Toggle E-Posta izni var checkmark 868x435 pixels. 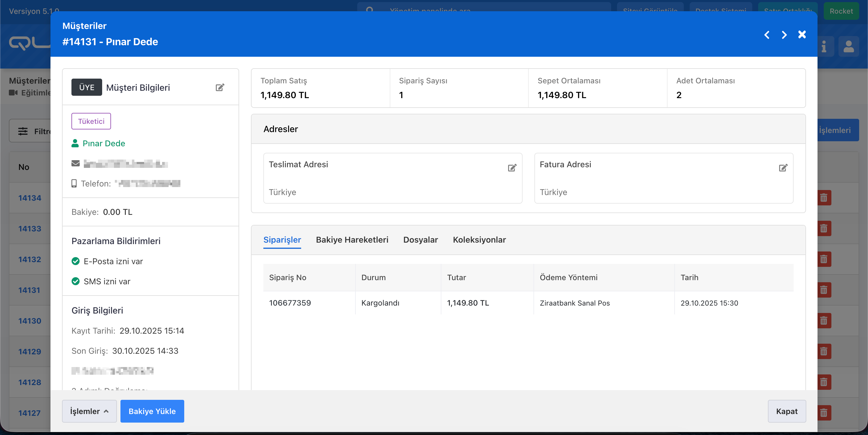tap(76, 261)
